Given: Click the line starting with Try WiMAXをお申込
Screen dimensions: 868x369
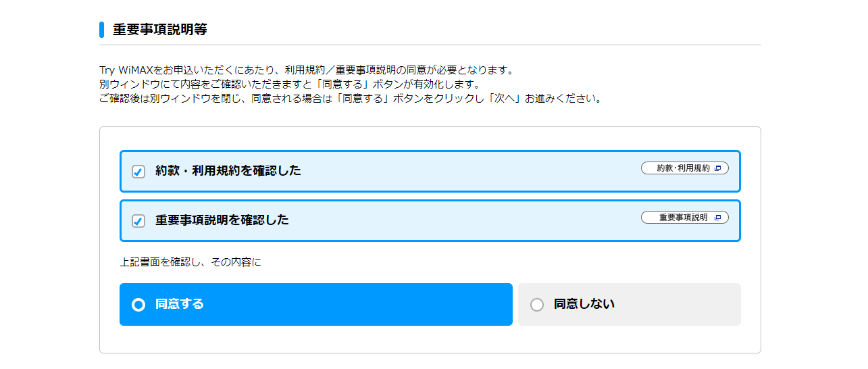Looking at the screenshot, I should (306, 70).
